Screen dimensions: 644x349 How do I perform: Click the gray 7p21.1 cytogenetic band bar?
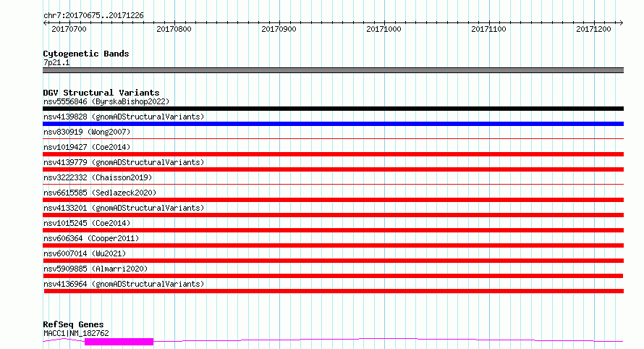click(x=333, y=70)
